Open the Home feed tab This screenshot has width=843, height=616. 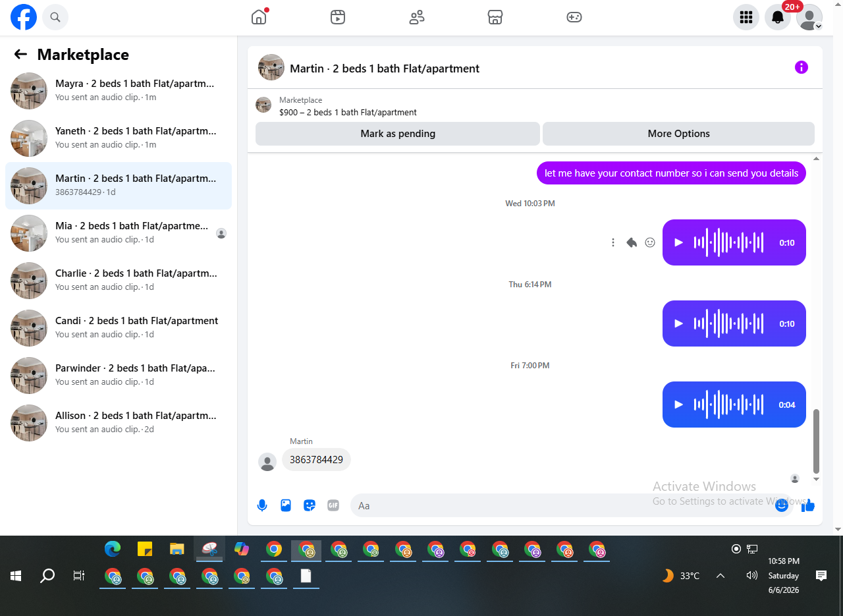(x=259, y=17)
